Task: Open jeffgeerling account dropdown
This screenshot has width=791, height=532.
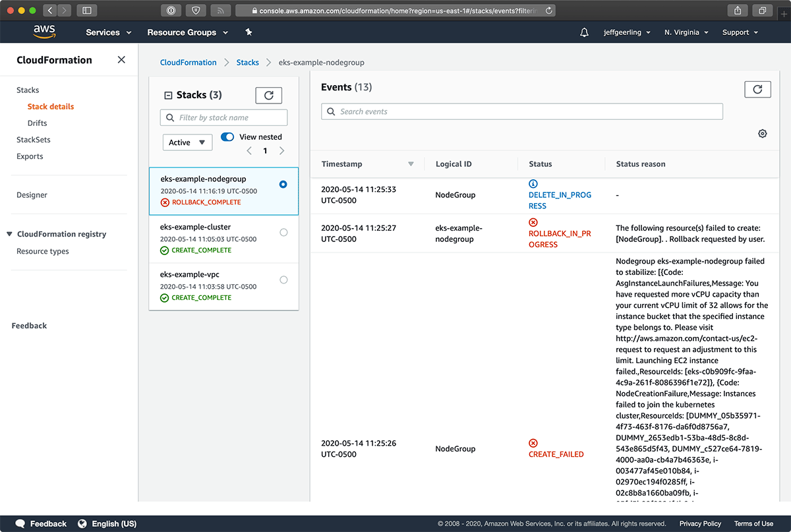Action: click(627, 32)
